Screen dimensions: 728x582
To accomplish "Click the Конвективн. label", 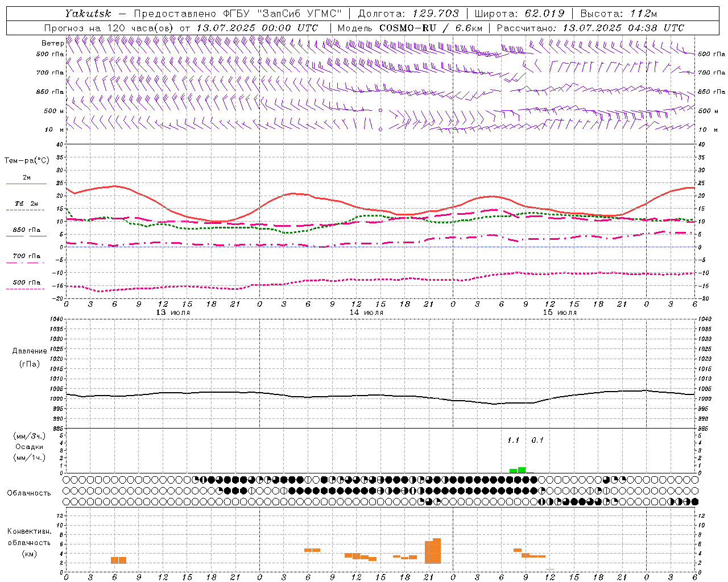I will pos(30,531).
